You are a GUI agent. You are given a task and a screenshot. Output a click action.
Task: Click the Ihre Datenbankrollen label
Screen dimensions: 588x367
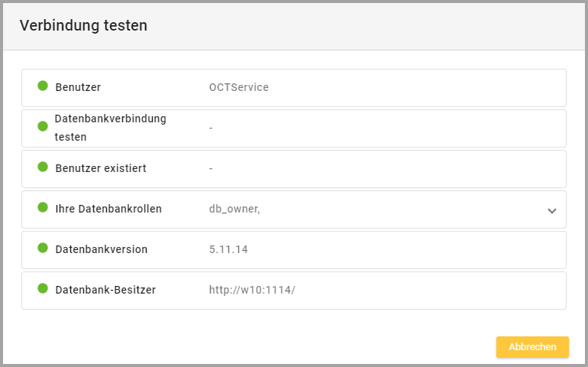click(108, 209)
